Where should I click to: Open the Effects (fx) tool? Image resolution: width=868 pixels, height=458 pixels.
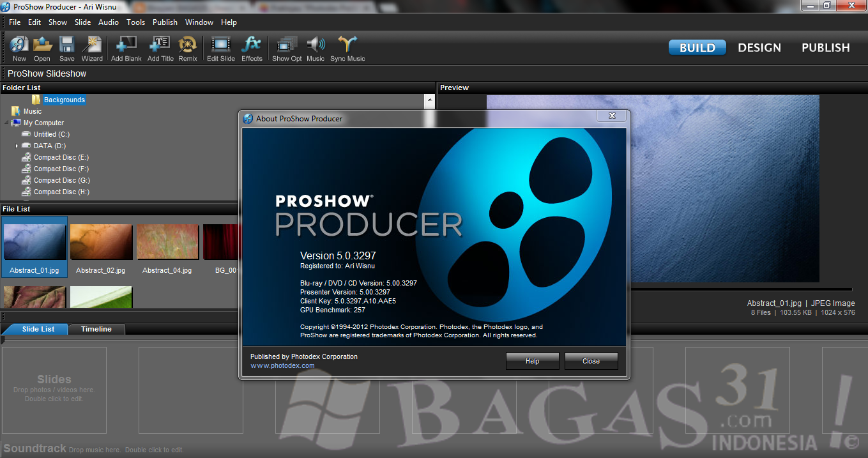pyautogui.click(x=252, y=49)
